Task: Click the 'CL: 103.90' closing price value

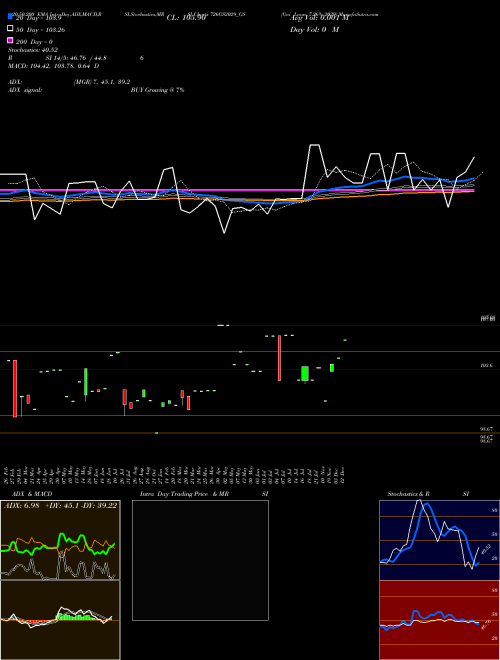Action: (x=186, y=18)
